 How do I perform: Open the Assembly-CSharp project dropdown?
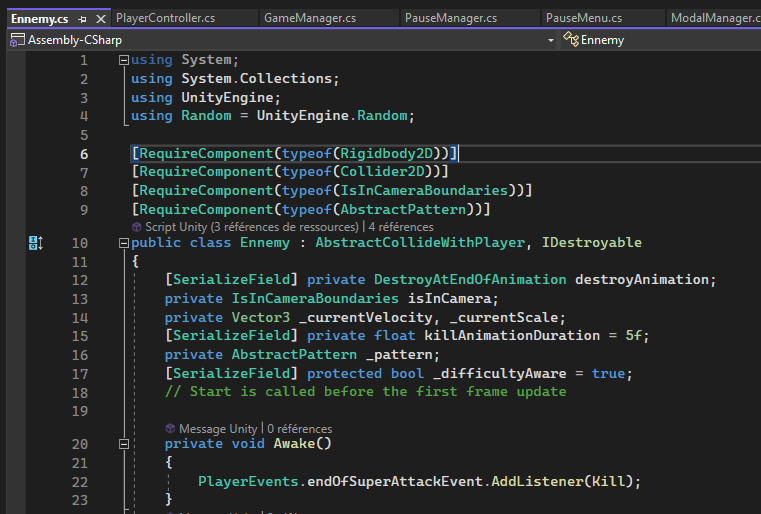tap(551, 40)
